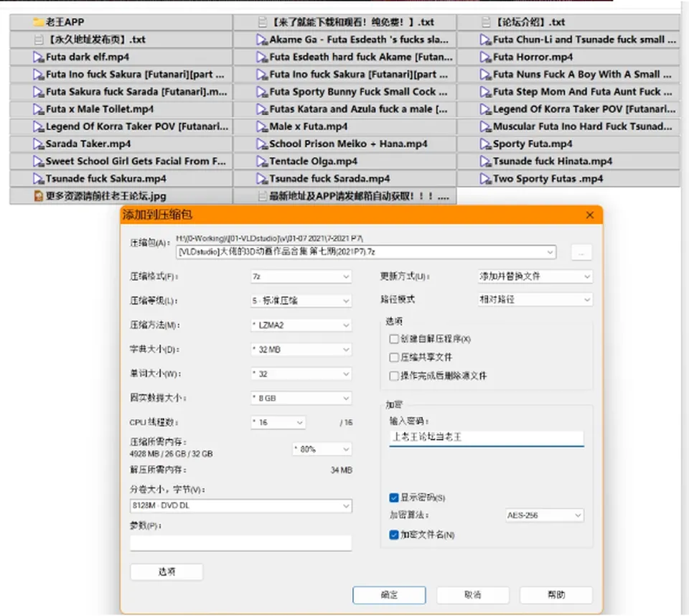The image size is (689, 616).
Task: Toggle the 加密文件名 checkbox
Action: pyautogui.click(x=394, y=535)
